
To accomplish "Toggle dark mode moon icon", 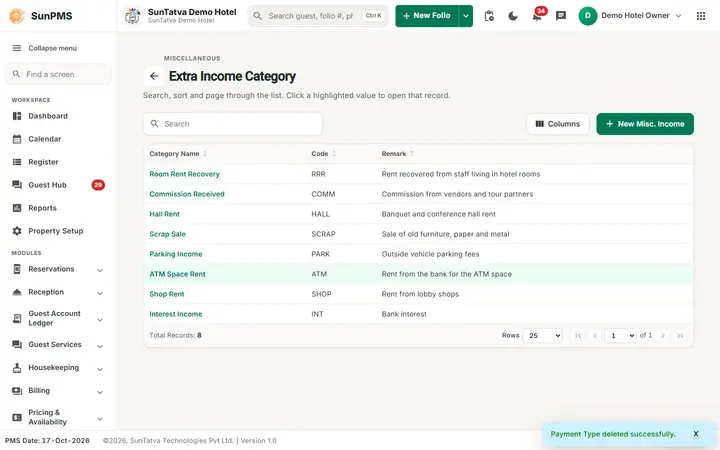I will point(513,16).
